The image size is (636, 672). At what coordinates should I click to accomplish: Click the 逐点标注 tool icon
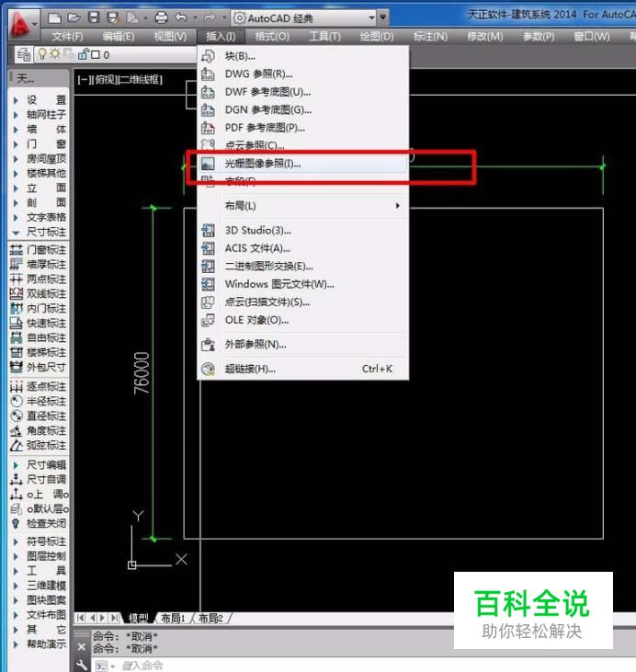click(17, 387)
